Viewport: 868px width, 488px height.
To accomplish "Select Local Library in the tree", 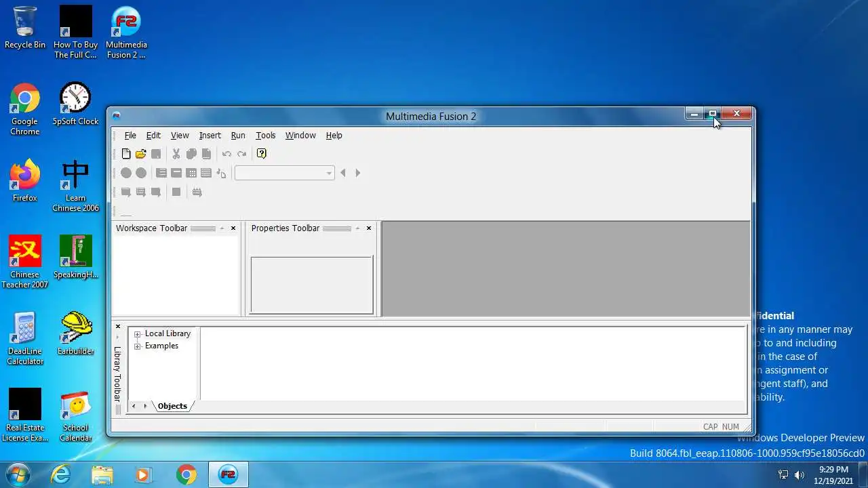I will pos(167,333).
